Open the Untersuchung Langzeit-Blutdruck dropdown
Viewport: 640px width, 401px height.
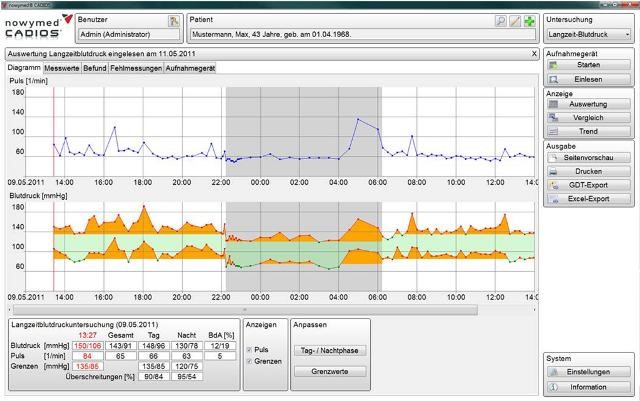click(x=589, y=35)
